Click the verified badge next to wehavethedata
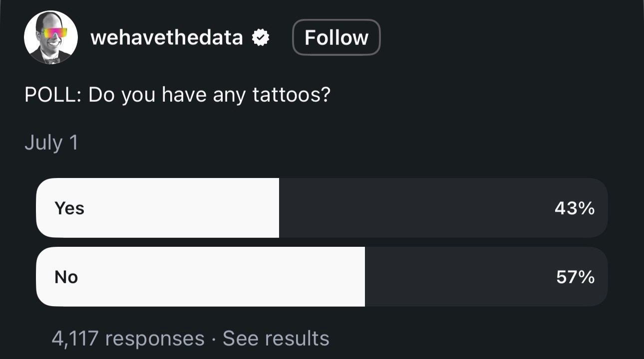 261,38
